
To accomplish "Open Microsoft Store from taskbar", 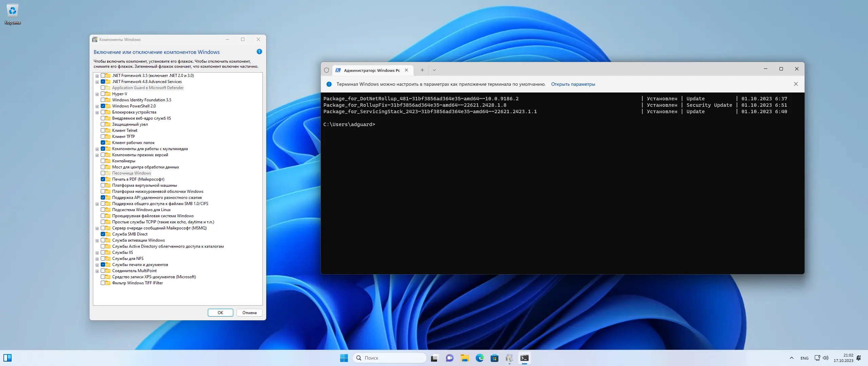I will click(494, 358).
